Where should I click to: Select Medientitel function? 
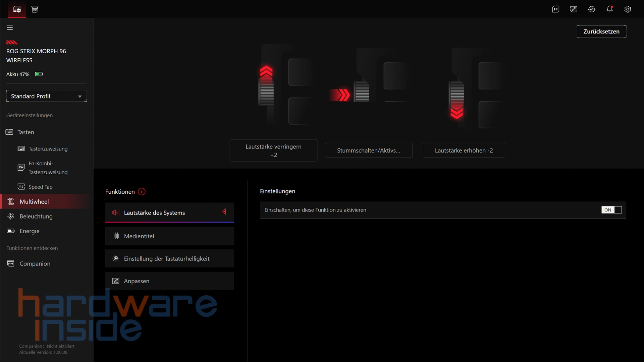click(x=169, y=236)
